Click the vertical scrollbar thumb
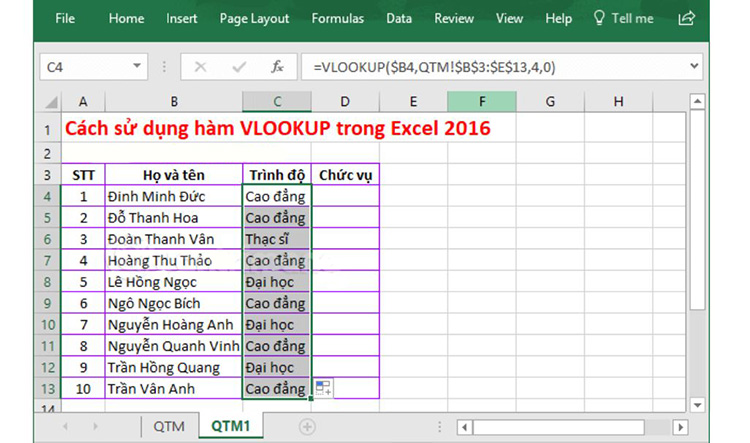The width and height of the screenshot is (750, 443). coord(697,210)
